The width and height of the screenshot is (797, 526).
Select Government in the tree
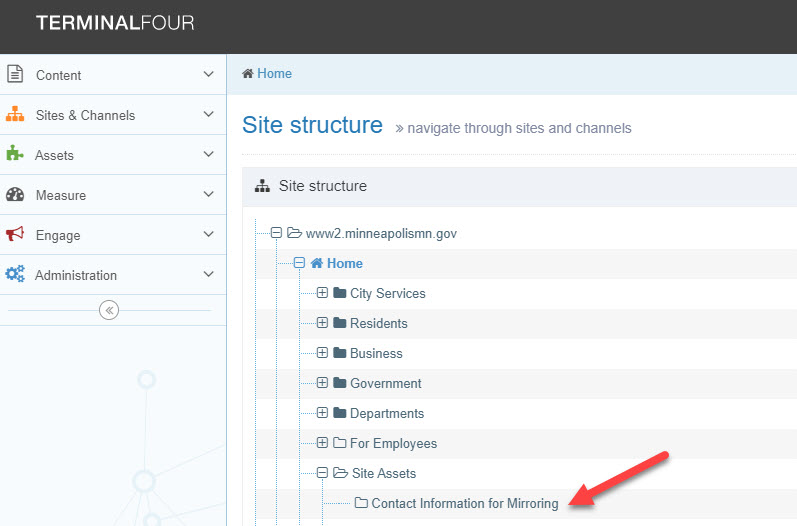coord(385,383)
